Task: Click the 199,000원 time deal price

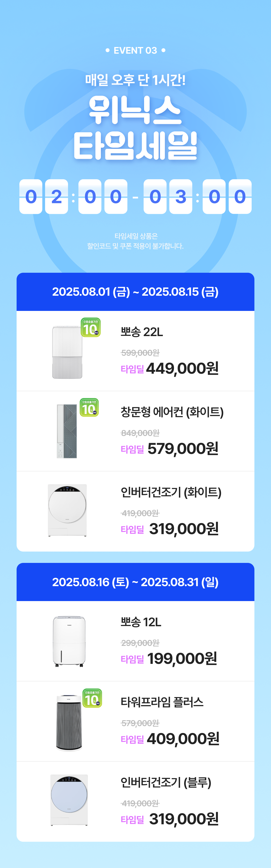Action: [x=182, y=658]
